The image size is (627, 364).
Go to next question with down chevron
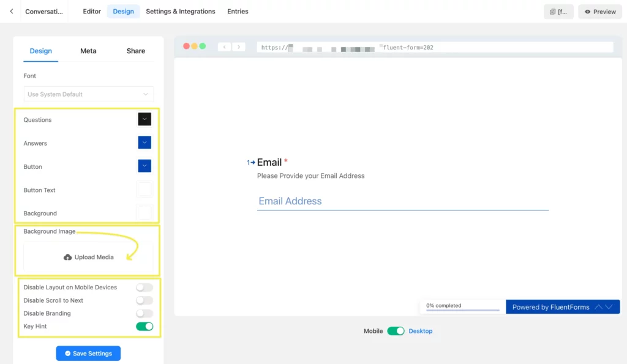coord(609,307)
